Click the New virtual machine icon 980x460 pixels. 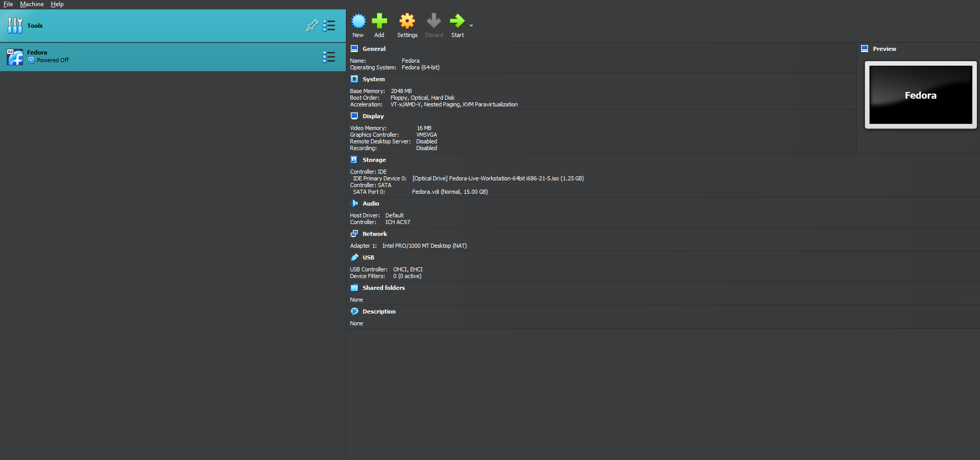[358, 21]
